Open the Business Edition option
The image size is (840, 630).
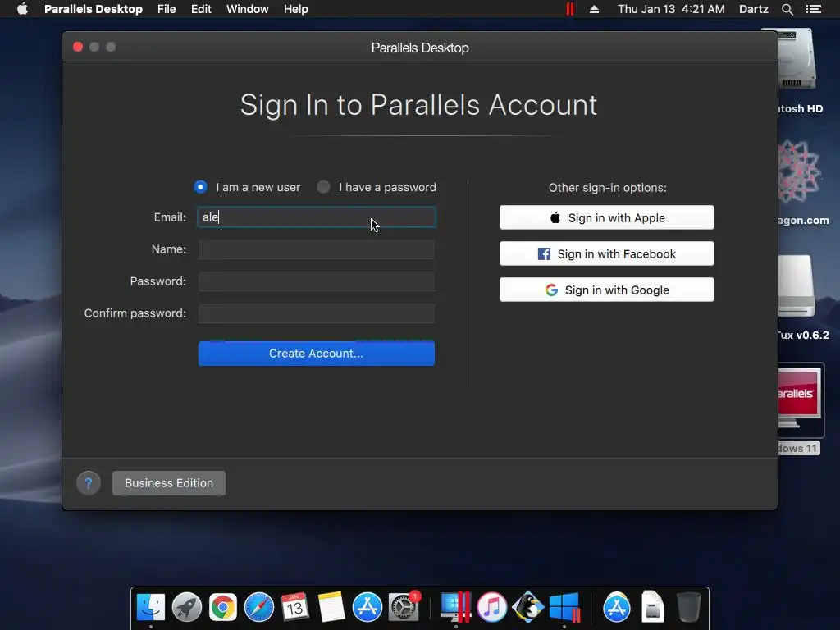pos(169,482)
